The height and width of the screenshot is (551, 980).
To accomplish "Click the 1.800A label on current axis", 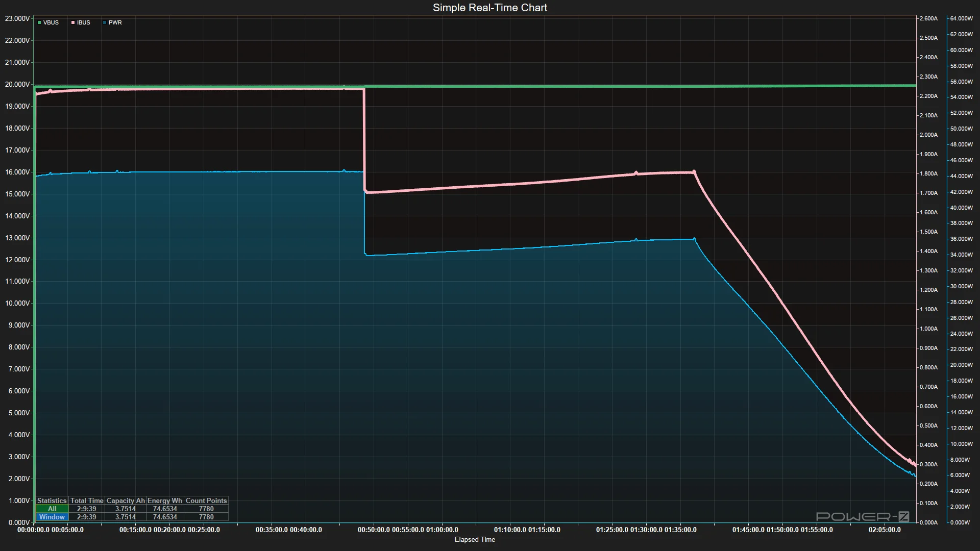I will coord(928,173).
